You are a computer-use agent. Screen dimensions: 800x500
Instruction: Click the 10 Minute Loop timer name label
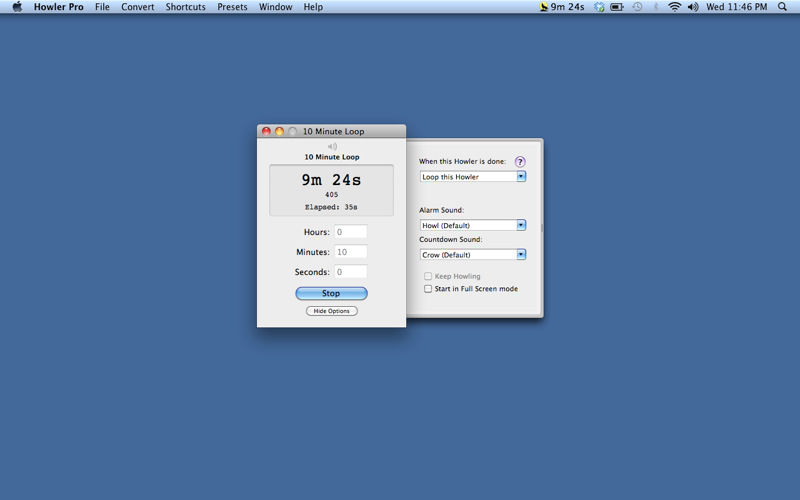click(x=332, y=157)
